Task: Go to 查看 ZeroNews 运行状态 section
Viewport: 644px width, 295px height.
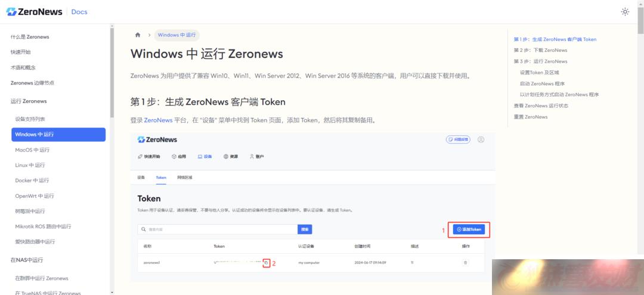Action: pyautogui.click(x=541, y=105)
